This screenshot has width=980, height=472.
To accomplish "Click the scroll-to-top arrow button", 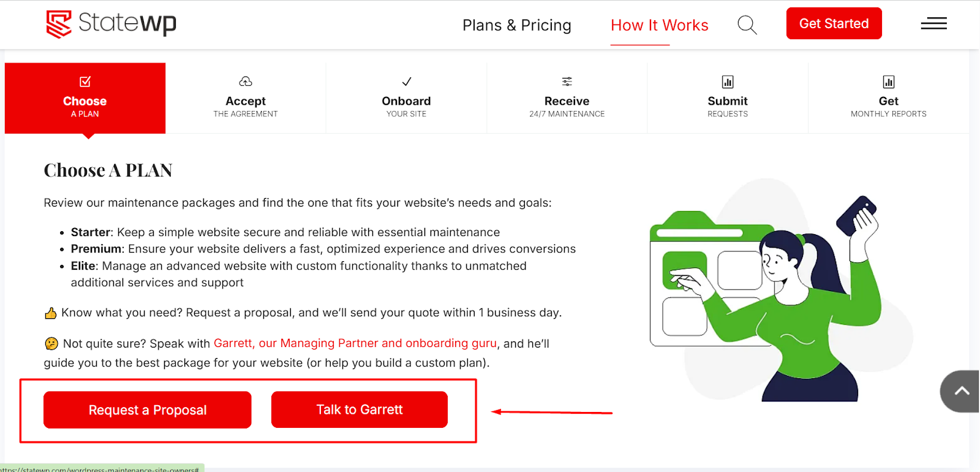I will [960, 391].
